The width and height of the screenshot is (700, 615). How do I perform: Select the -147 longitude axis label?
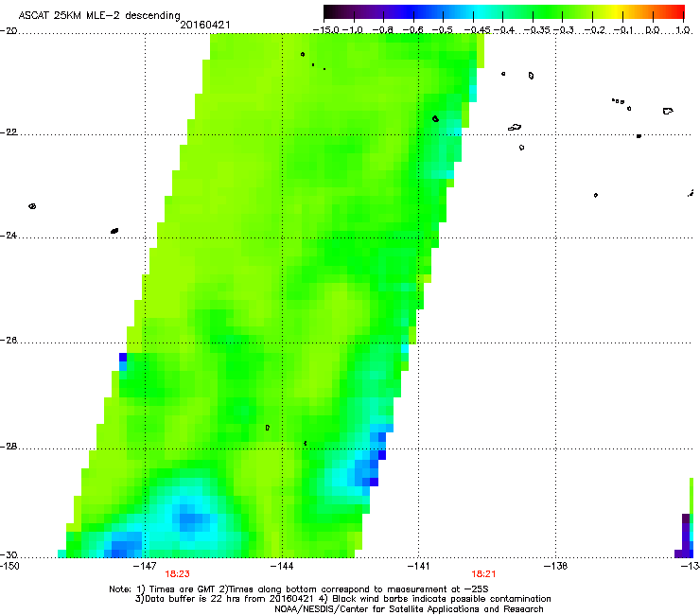click(145, 566)
